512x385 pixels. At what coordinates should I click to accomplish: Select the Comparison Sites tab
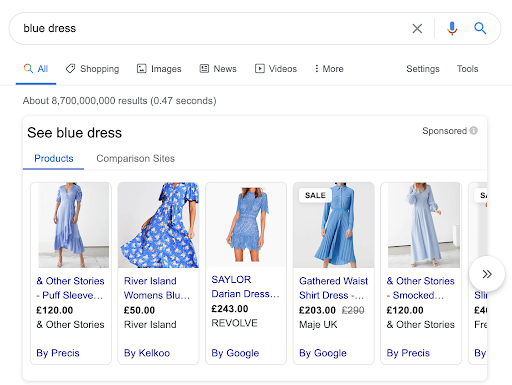point(135,158)
